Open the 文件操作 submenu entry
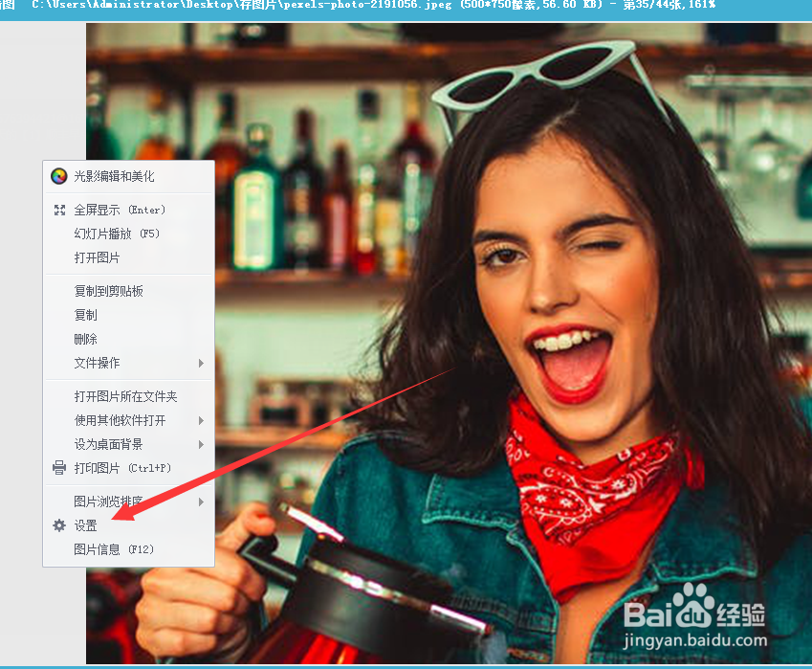 point(128,363)
